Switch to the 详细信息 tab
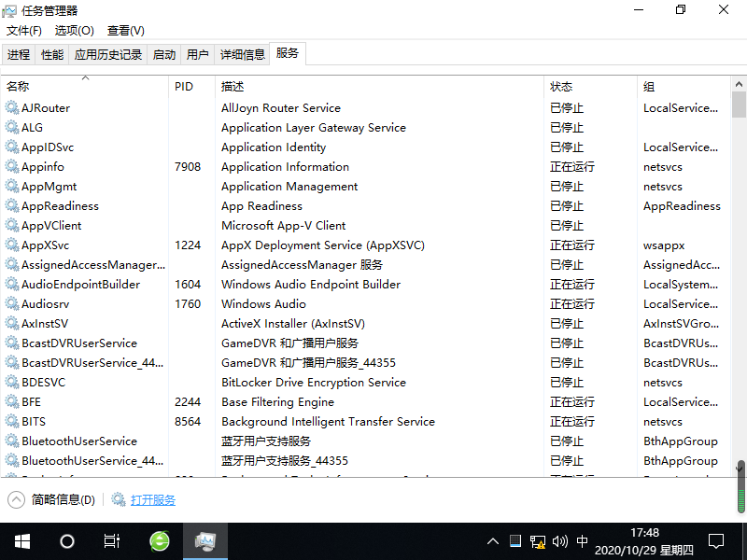The image size is (747, 560). (x=243, y=55)
